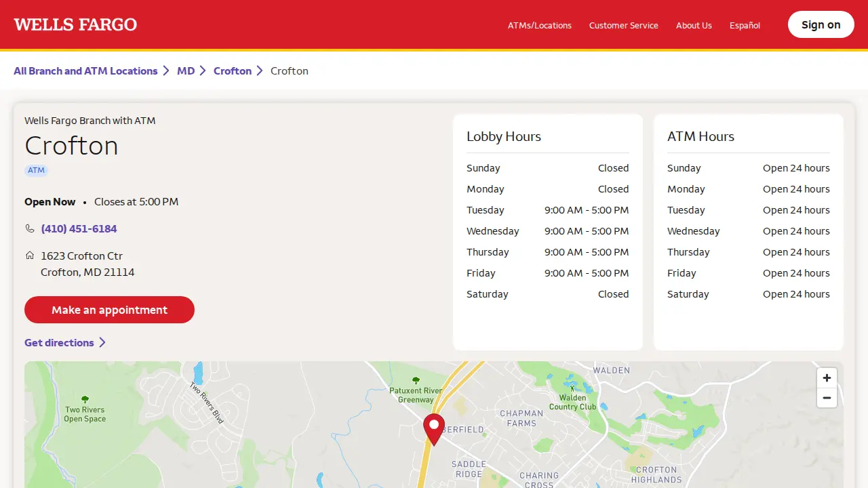
Task: Click the red map pin marker
Action: (434, 430)
